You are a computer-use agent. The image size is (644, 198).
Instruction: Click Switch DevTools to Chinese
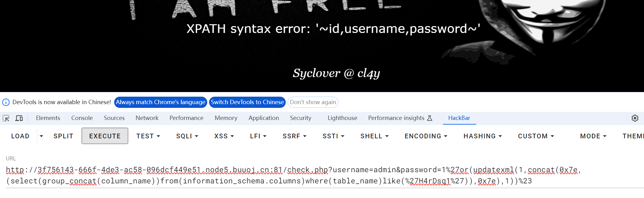(x=247, y=102)
